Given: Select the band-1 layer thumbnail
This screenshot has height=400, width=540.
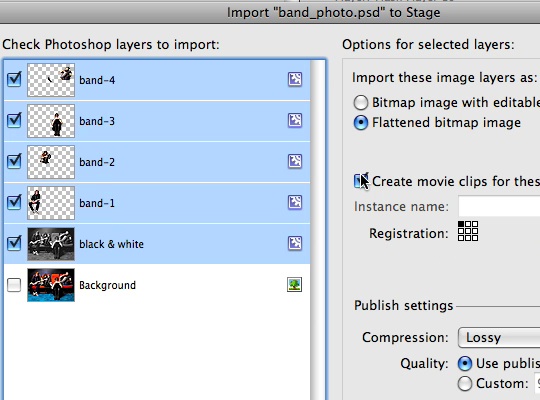Looking at the screenshot, I should pyautogui.click(x=51, y=203).
